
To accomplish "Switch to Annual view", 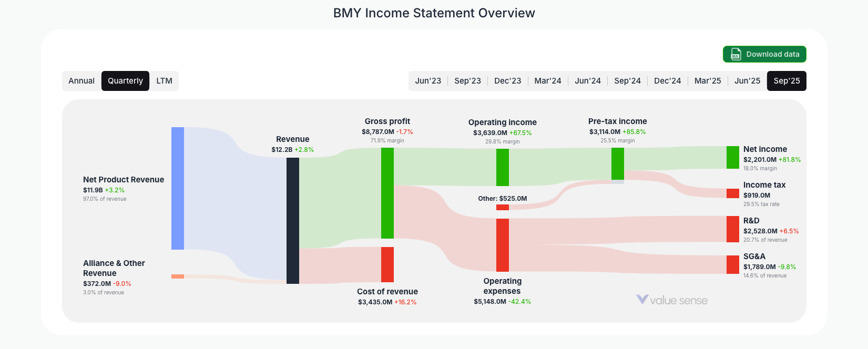I will 81,80.
